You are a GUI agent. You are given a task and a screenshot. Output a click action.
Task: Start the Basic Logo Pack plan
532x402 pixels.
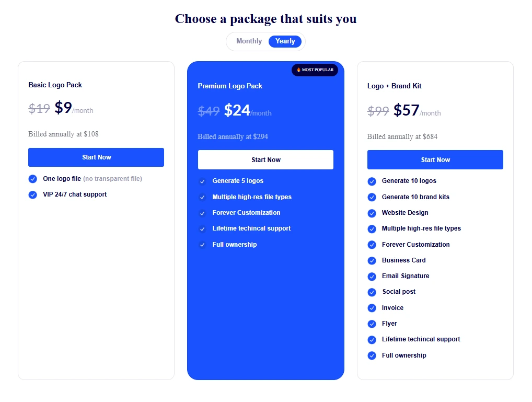[96, 157]
